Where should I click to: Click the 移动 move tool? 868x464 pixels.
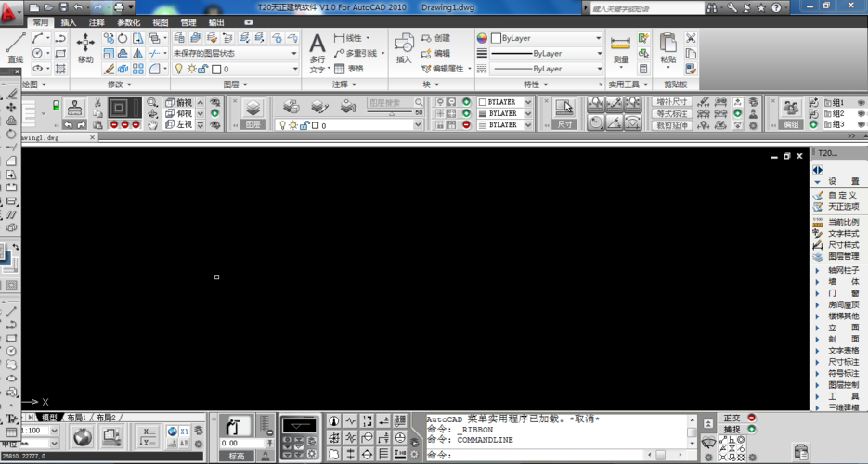pyautogui.click(x=85, y=47)
